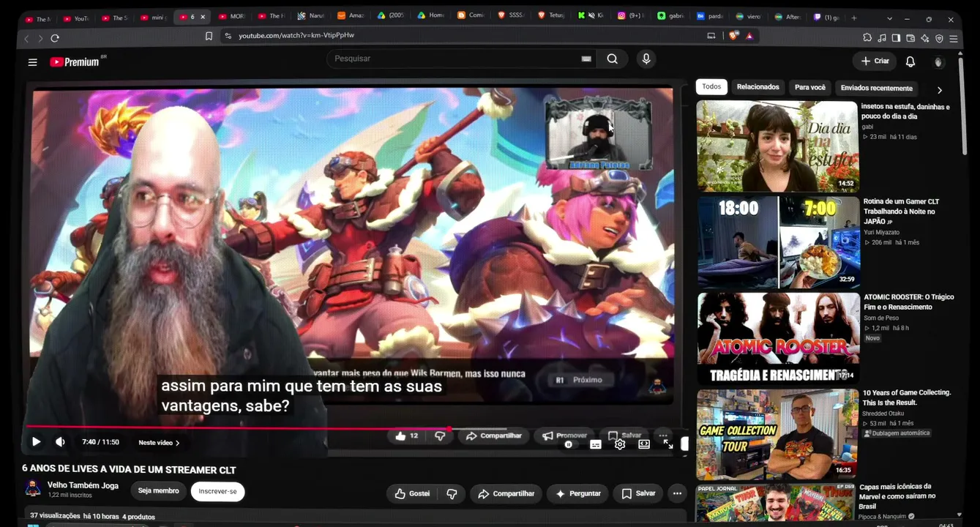Image resolution: width=980 pixels, height=527 pixels.
Task: Open a new browser tab
Action: point(854,18)
